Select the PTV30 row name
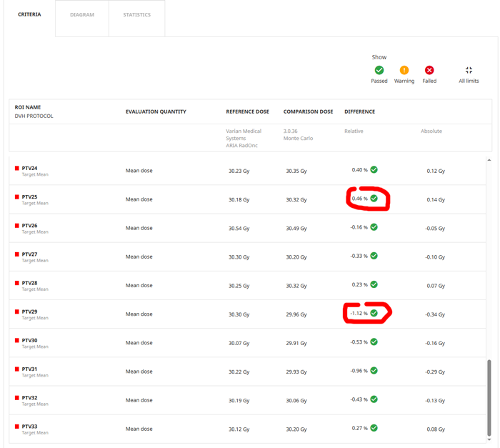500x448 pixels. pyautogui.click(x=30, y=341)
